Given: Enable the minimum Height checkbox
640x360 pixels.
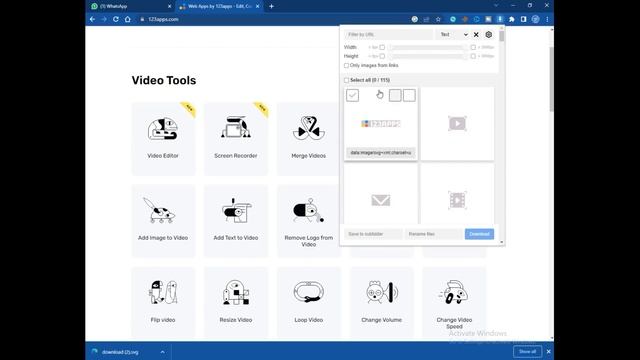Looking at the screenshot, I should (382, 56).
